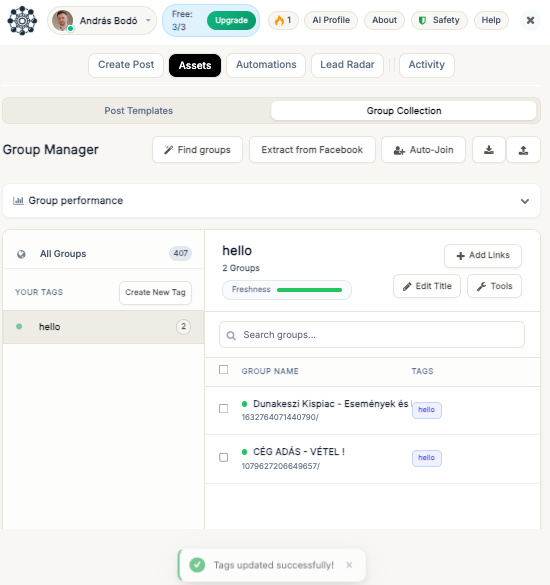Focus the Search groups input field
The image size is (550, 585).
[372, 335]
